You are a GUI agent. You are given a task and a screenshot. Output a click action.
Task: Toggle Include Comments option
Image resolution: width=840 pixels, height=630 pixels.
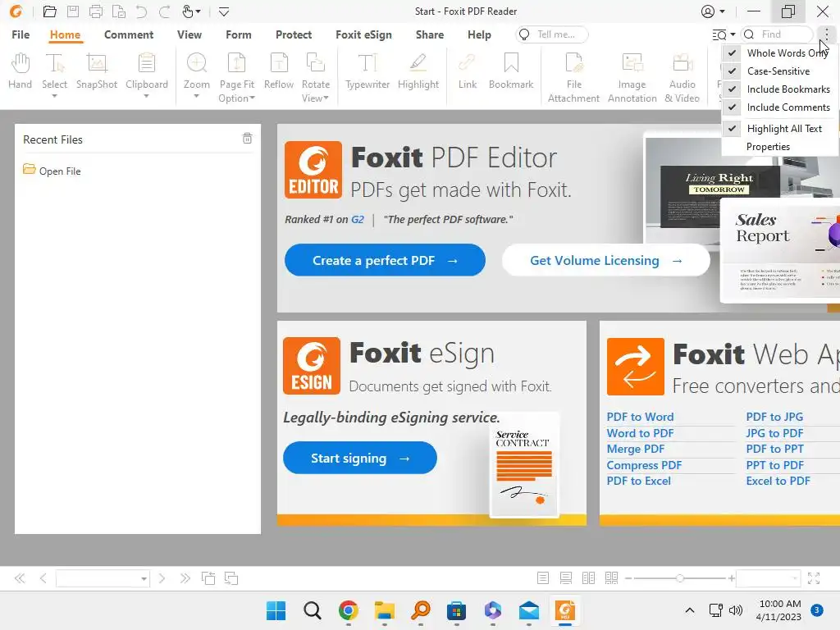coord(781,107)
